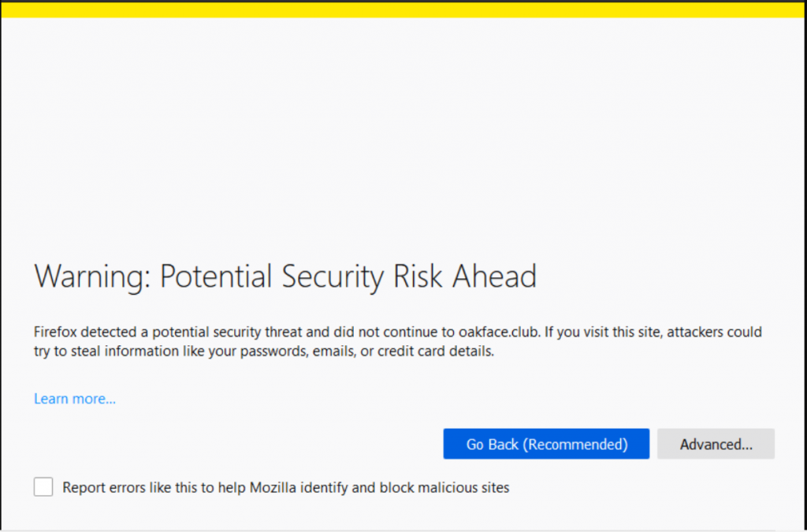
Task: Click the yellow warning stripe at the top
Action: 403,9
